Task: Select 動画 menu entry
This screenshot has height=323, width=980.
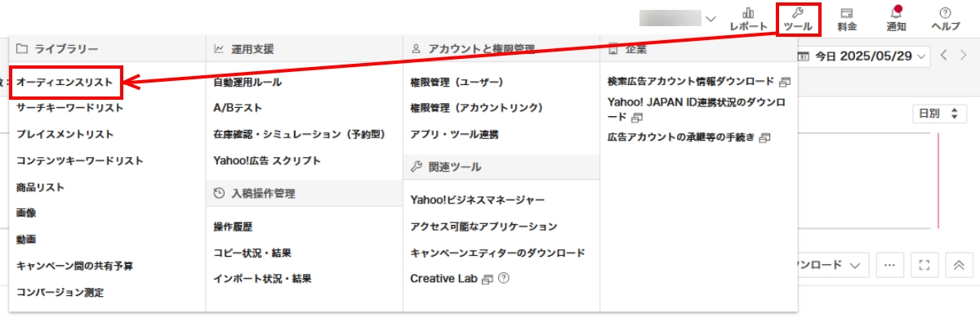Action: (26, 239)
